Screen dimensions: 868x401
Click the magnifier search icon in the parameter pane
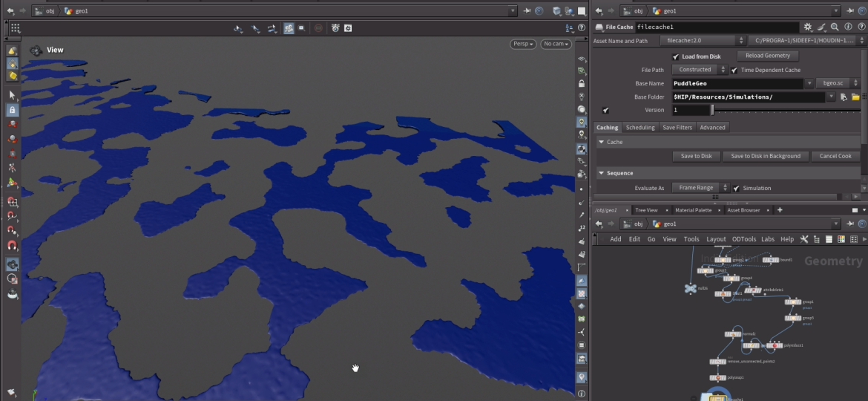click(833, 27)
